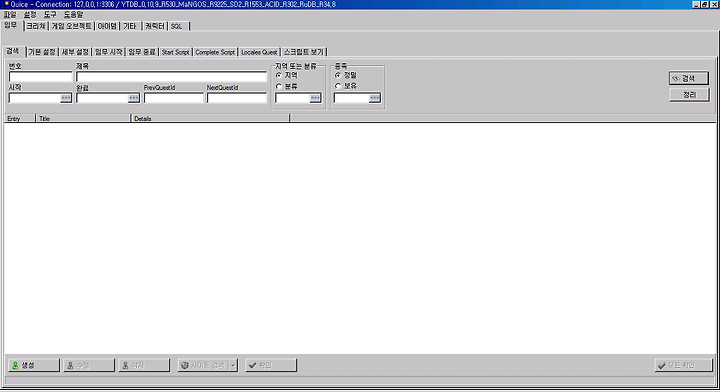This screenshot has width=720, height=392.
Task: Open the browse dots button under 지역 또는 분류
Action: pyautogui.click(x=315, y=98)
